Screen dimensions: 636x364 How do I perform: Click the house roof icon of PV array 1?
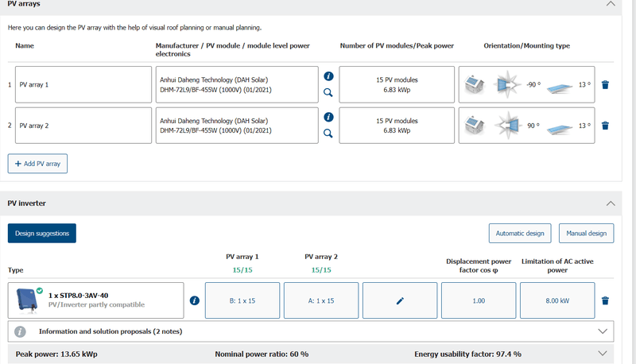click(474, 85)
